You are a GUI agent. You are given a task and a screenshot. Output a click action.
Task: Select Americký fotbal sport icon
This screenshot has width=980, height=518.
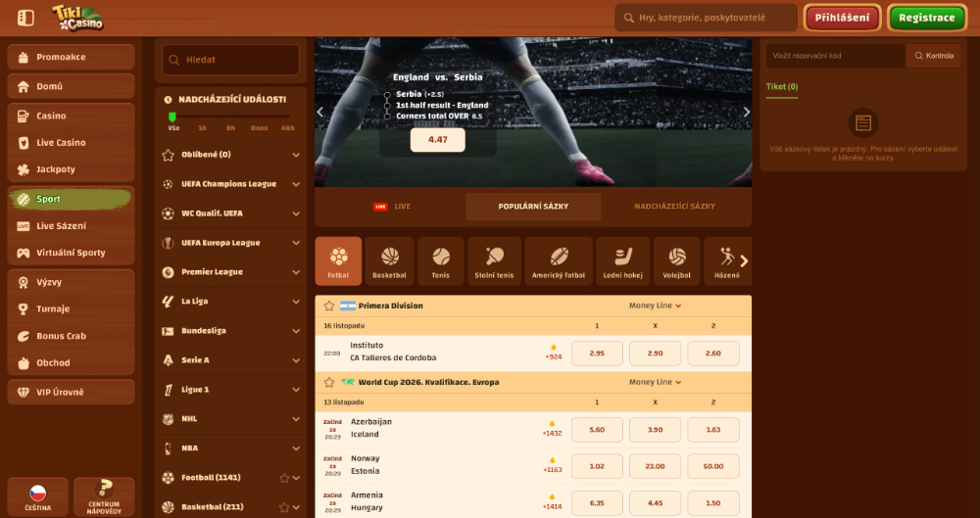[559, 261]
